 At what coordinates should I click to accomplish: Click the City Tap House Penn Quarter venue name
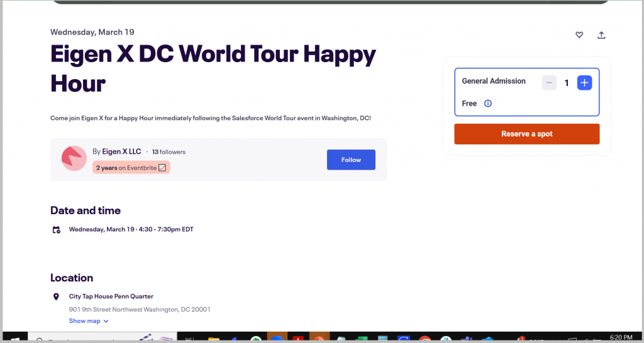tap(111, 297)
